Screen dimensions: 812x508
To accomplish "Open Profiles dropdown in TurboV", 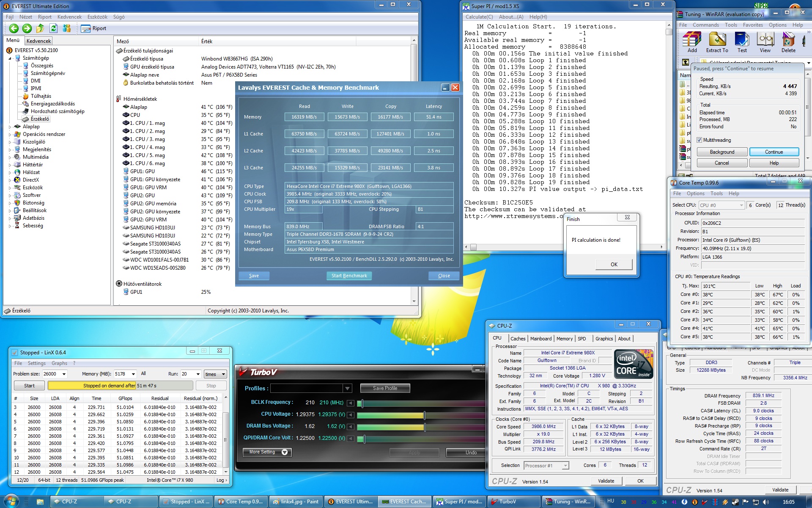I will [x=347, y=388].
